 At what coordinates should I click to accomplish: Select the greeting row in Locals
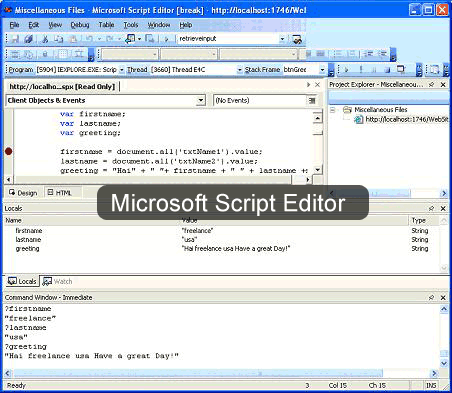222,249
